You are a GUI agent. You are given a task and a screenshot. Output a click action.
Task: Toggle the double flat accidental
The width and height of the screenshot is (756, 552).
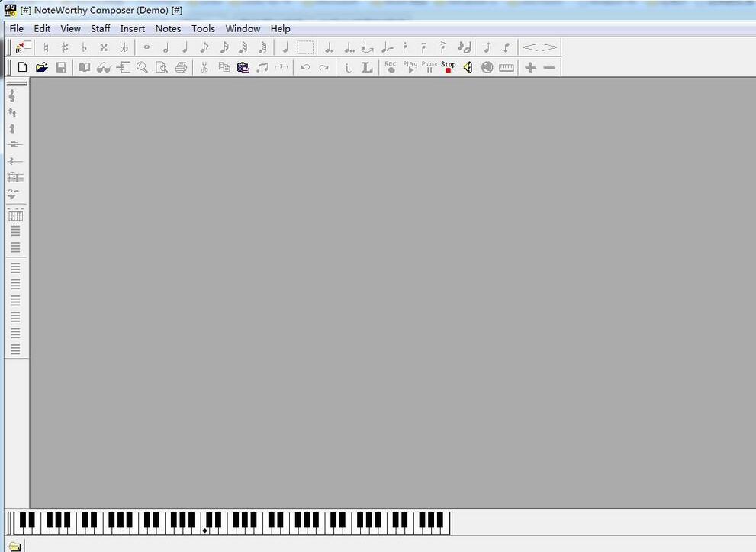tap(124, 47)
